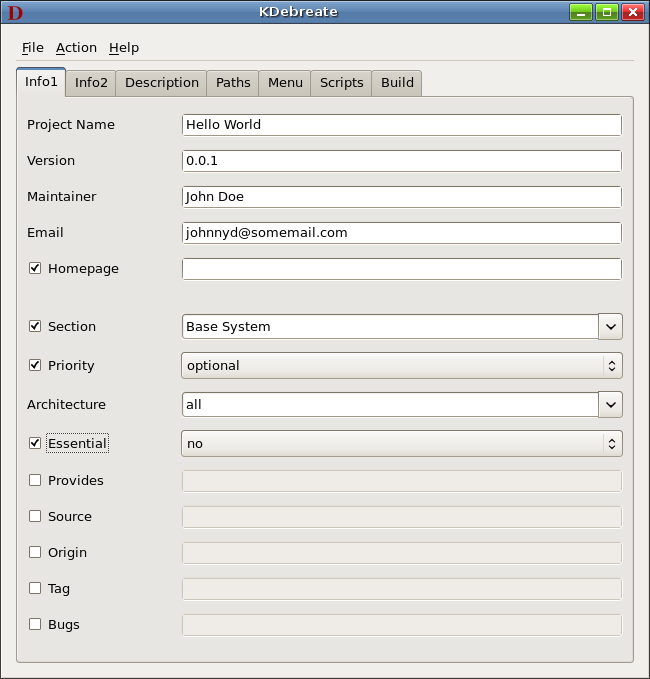Minimize the KDebreate window
The image size is (650, 679).
pos(581,12)
